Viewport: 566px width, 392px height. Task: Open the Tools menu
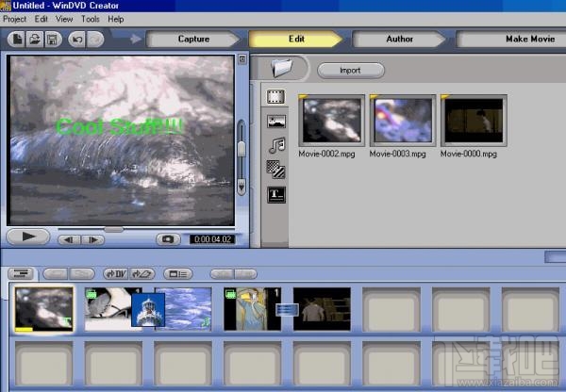(x=90, y=19)
